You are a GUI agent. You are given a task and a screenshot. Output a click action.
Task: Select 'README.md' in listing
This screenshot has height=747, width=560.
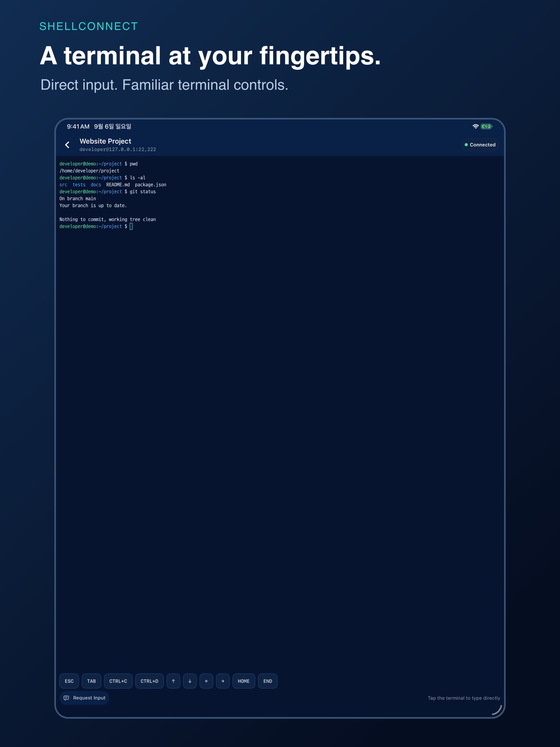(x=118, y=185)
